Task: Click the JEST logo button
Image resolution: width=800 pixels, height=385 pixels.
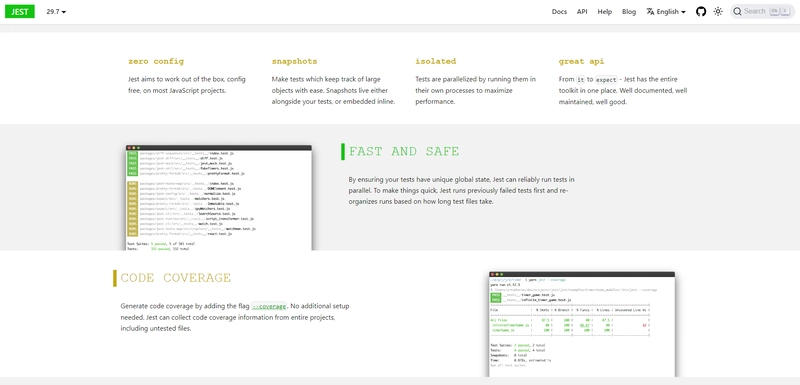Action: tap(20, 11)
